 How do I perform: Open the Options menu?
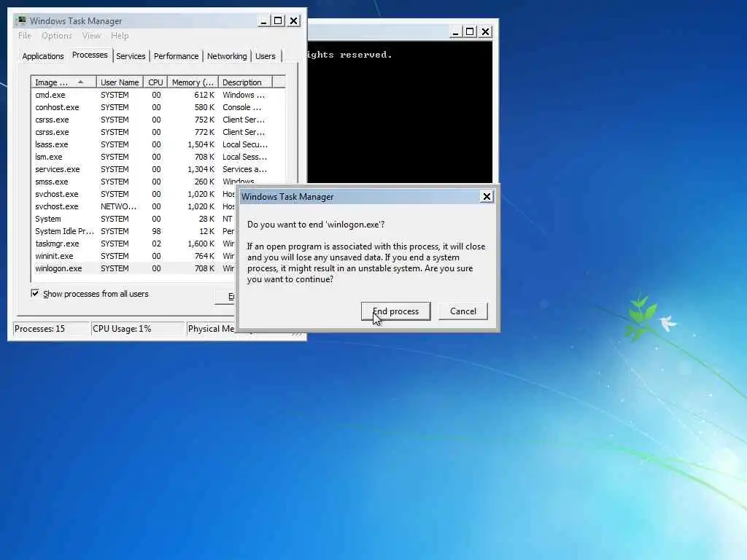pos(56,36)
